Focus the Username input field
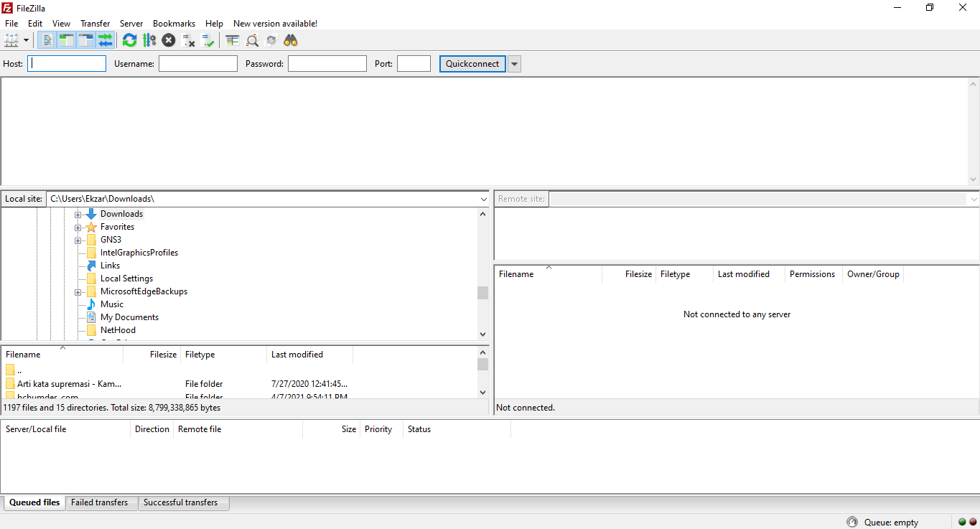This screenshot has height=529, width=980. point(198,64)
